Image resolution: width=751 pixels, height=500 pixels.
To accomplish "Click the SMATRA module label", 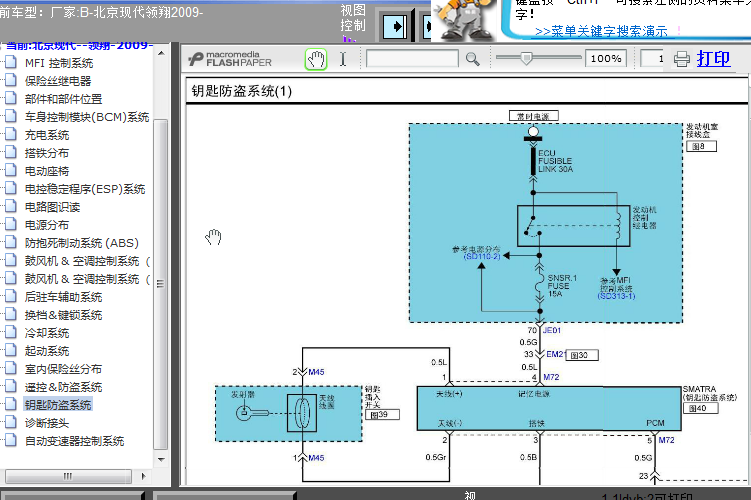I will pos(709,393).
